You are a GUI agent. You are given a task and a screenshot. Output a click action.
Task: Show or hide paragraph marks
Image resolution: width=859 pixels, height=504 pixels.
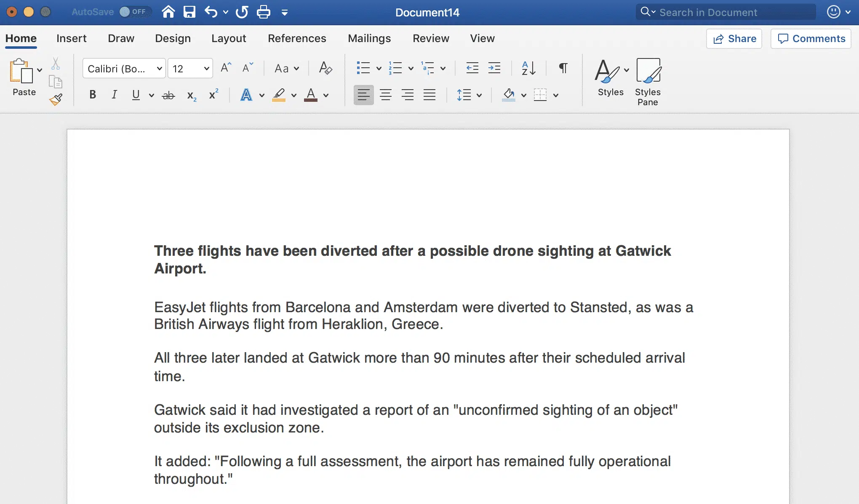(563, 68)
